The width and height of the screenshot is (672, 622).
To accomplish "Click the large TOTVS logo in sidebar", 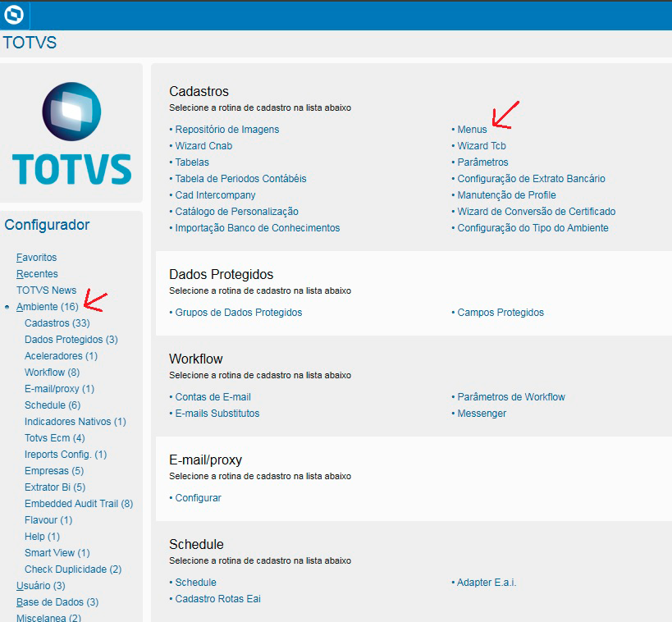I will coord(71,133).
